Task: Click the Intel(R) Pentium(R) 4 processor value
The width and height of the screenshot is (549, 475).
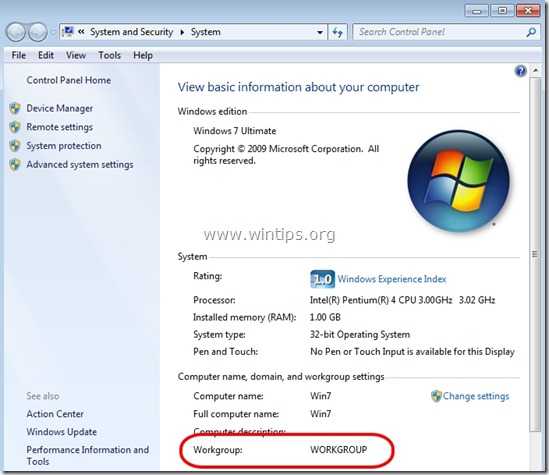Action: pos(402,300)
